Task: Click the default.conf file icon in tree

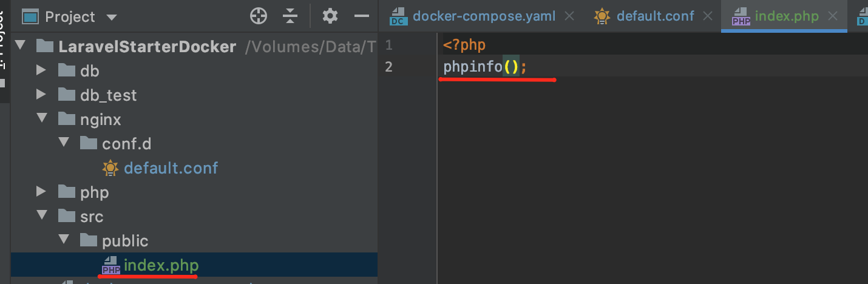Action: tap(110, 168)
